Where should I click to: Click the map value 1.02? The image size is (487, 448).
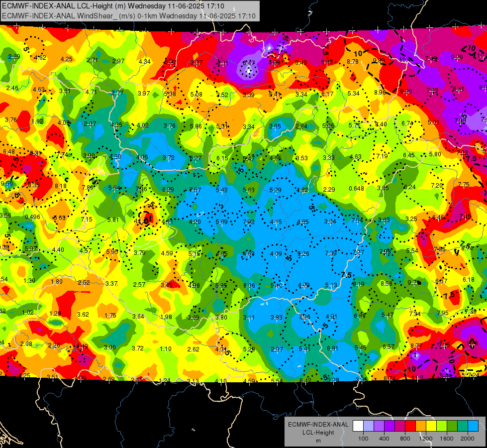pos(28,313)
